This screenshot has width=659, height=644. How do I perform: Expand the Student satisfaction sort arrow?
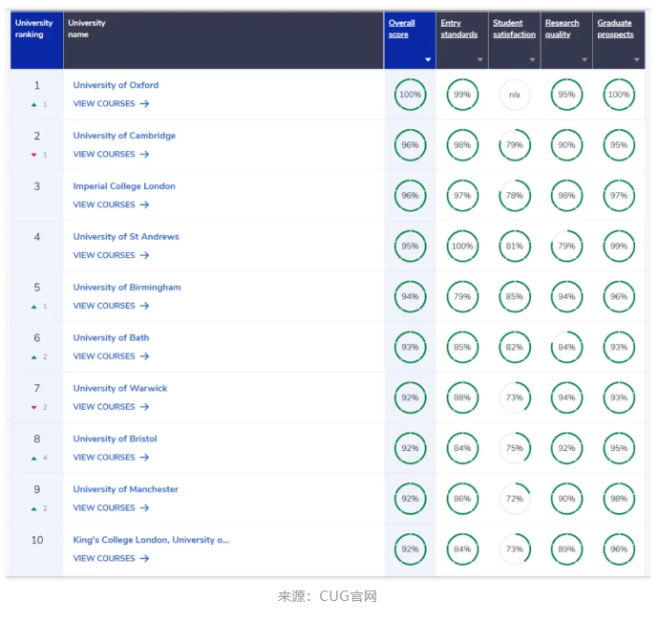(x=532, y=60)
